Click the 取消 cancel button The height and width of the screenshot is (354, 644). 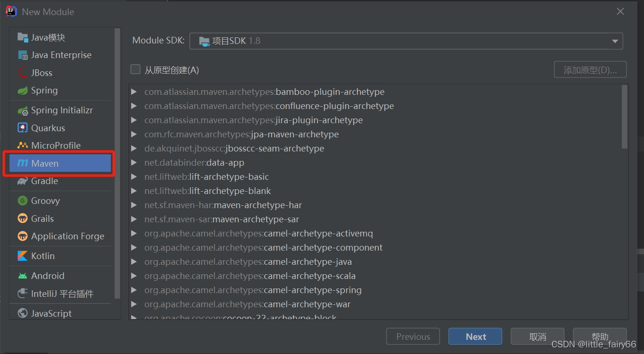pyautogui.click(x=537, y=337)
